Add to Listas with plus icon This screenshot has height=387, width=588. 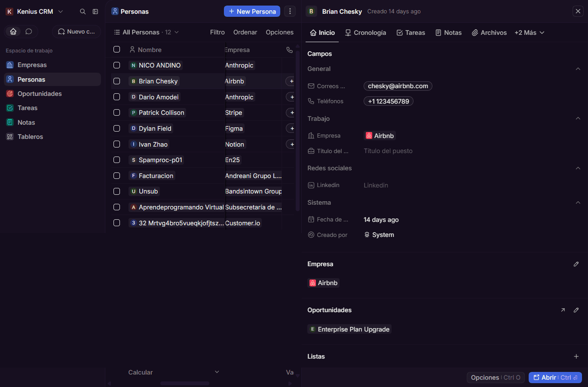(x=576, y=356)
